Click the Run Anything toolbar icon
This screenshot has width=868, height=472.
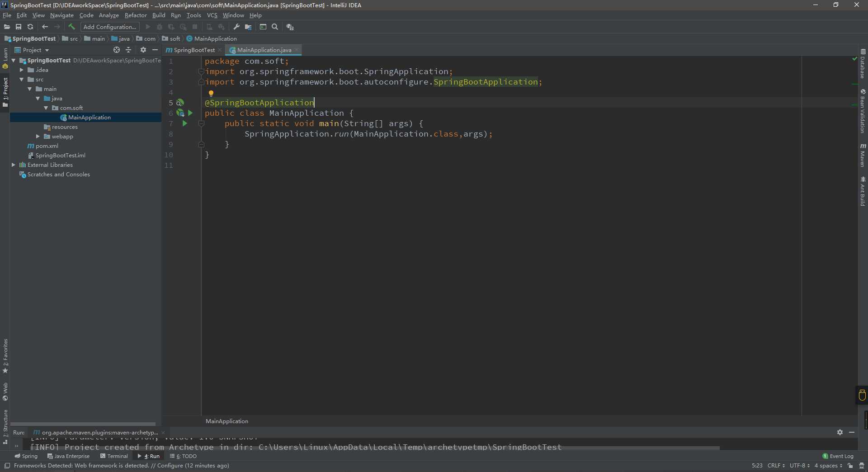click(263, 27)
